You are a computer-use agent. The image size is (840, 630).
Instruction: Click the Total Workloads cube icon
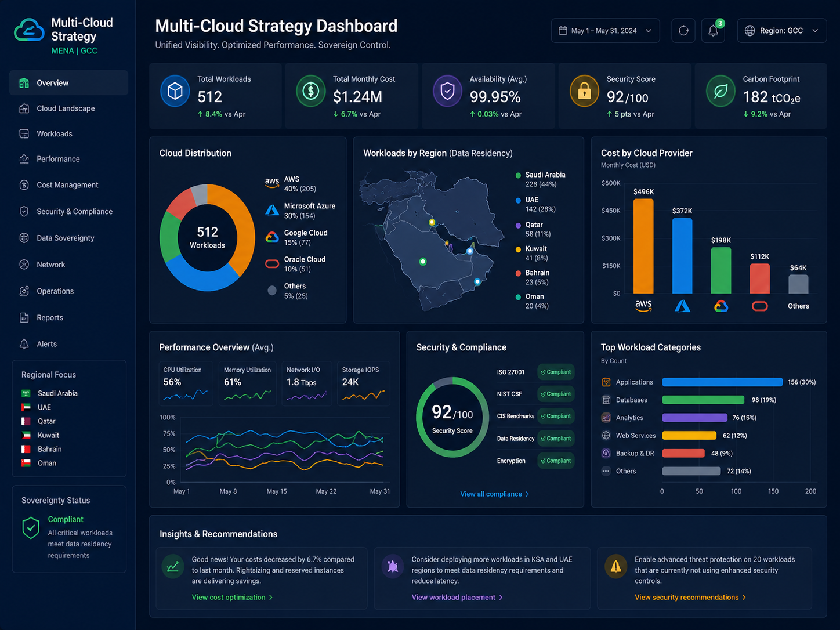pyautogui.click(x=175, y=91)
